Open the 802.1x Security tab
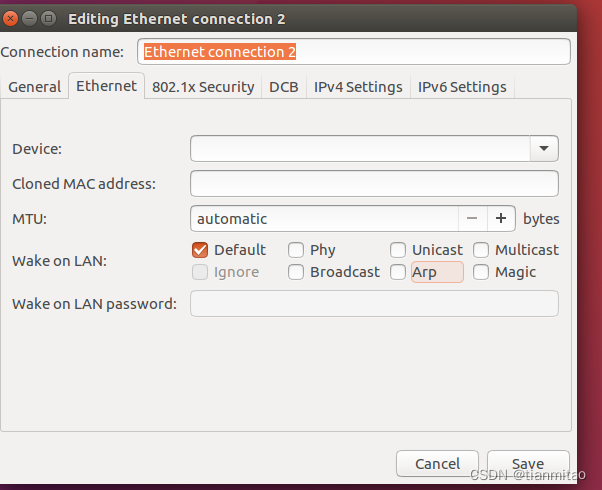The height and width of the screenshot is (490, 602). coord(203,87)
